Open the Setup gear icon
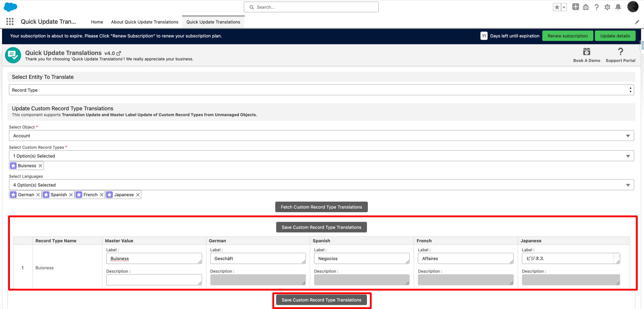This screenshot has width=644, height=309. coord(607,7)
